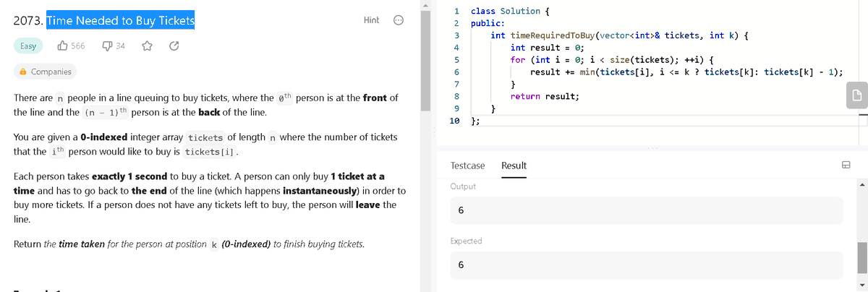
Task: Click the result panel scroll down arrow
Action: point(862,284)
